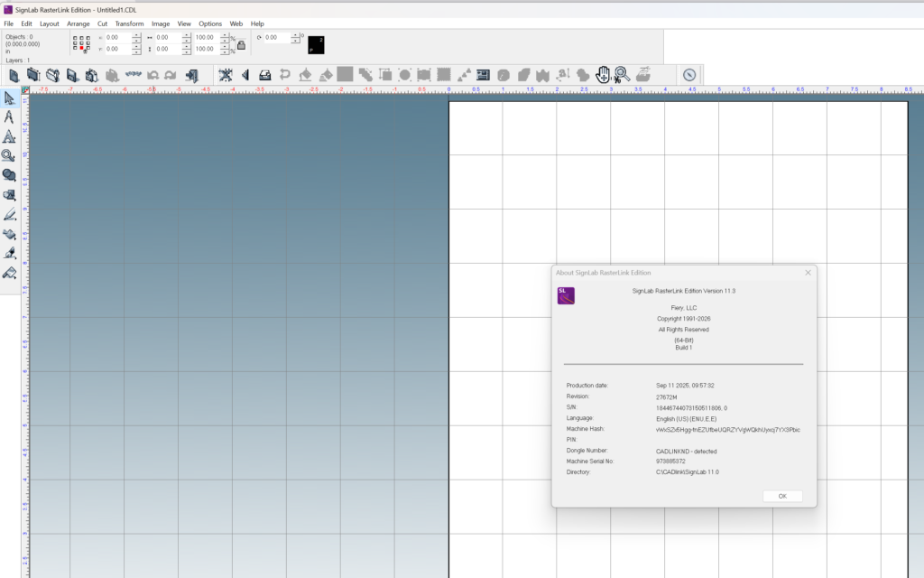Click the x position input field
924x578 pixels.
click(x=118, y=37)
